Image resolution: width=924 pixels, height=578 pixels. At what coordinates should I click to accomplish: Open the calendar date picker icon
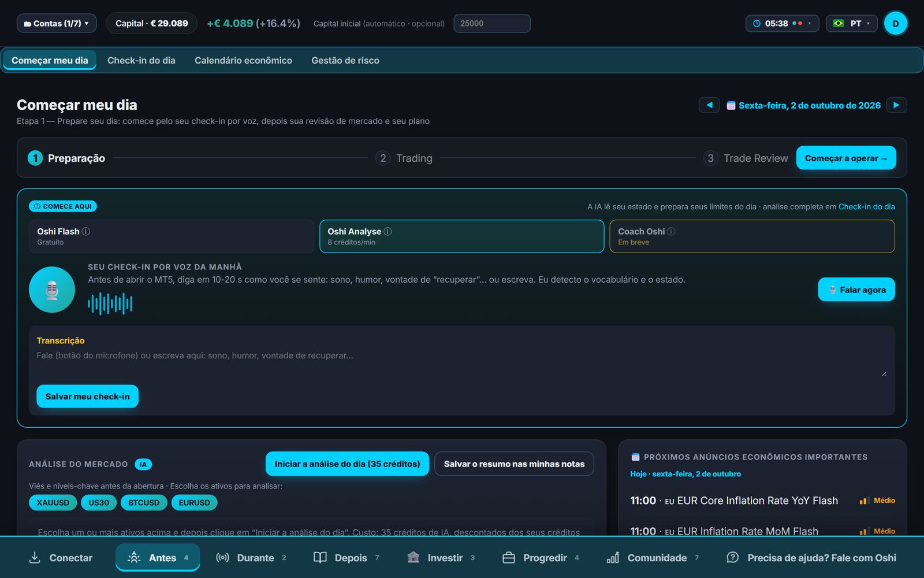pyautogui.click(x=731, y=106)
